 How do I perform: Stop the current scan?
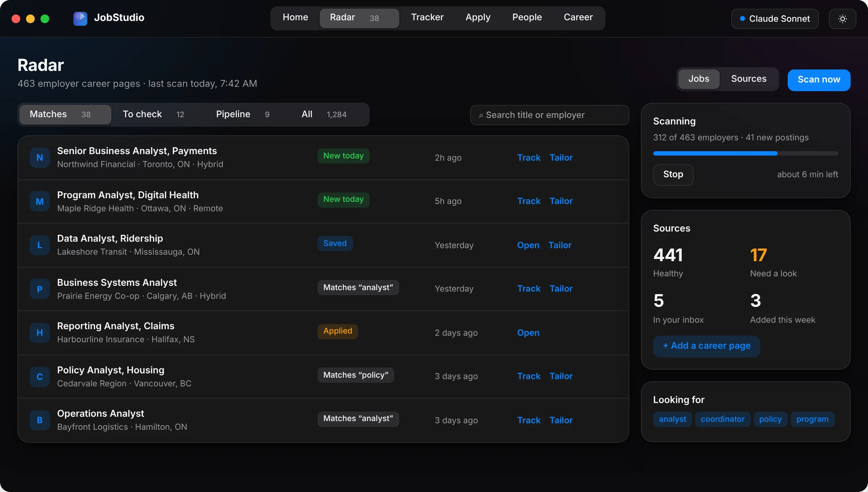(673, 175)
